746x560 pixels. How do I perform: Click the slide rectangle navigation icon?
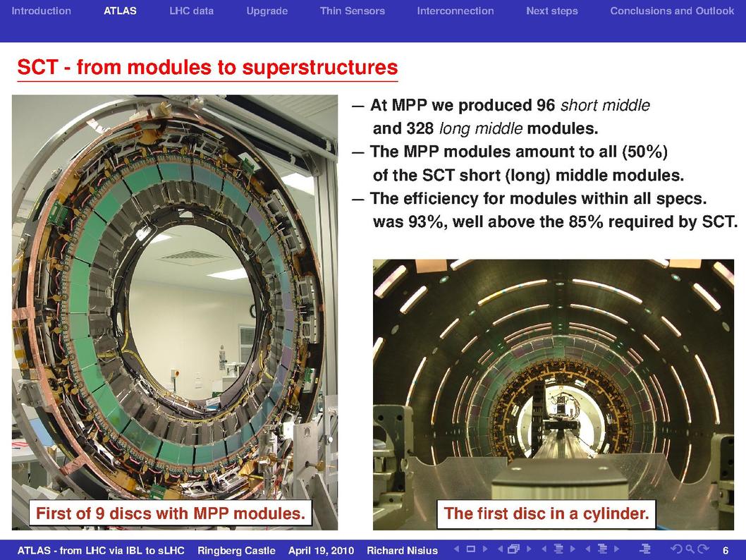[471, 549]
